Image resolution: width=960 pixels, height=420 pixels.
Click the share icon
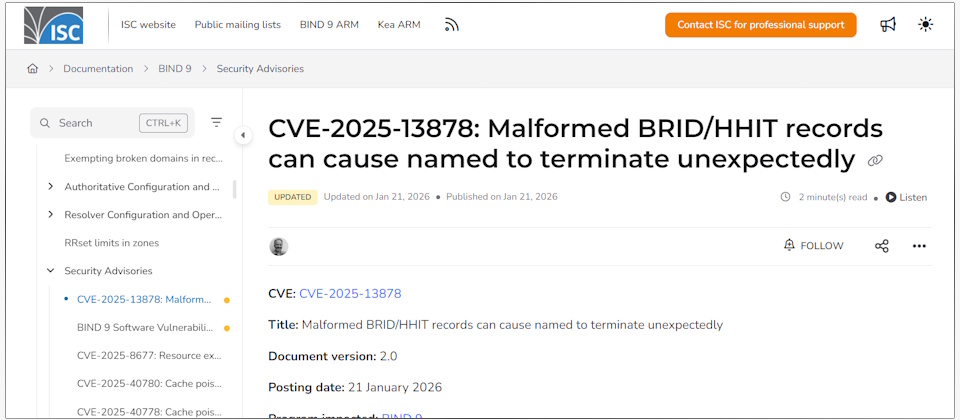tap(881, 246)
